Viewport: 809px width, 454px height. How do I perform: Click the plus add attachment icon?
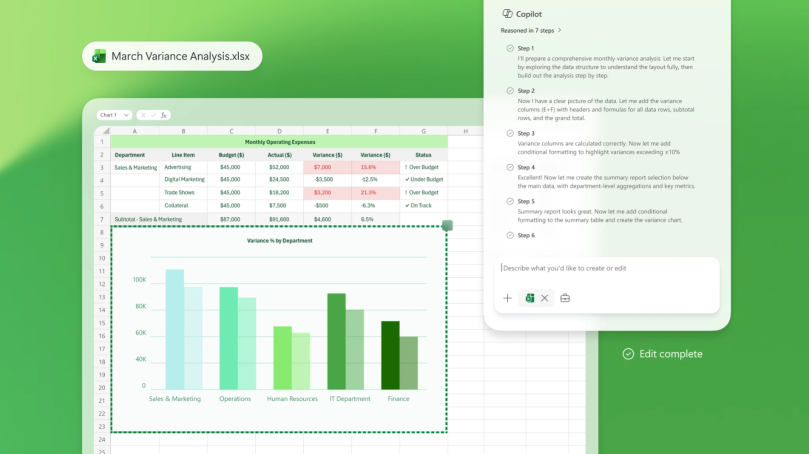(x=507, y=298)
